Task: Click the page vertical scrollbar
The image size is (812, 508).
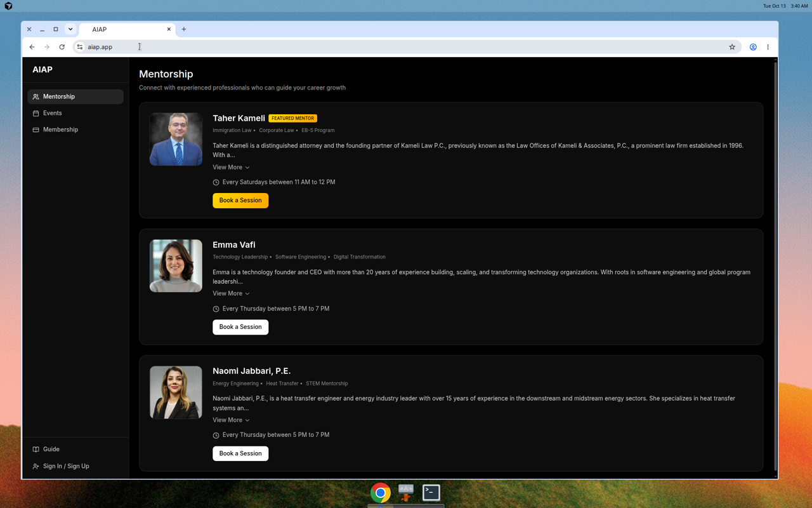Action: [x=775, y=267]
